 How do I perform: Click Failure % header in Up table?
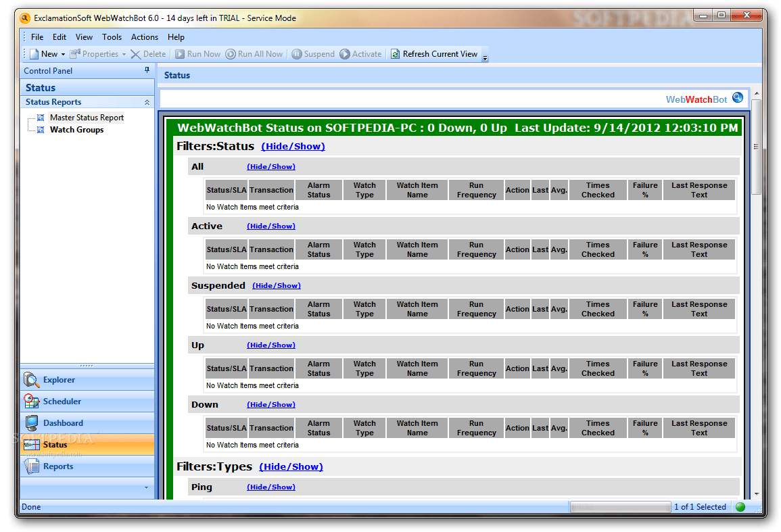[x=645, y=368]
